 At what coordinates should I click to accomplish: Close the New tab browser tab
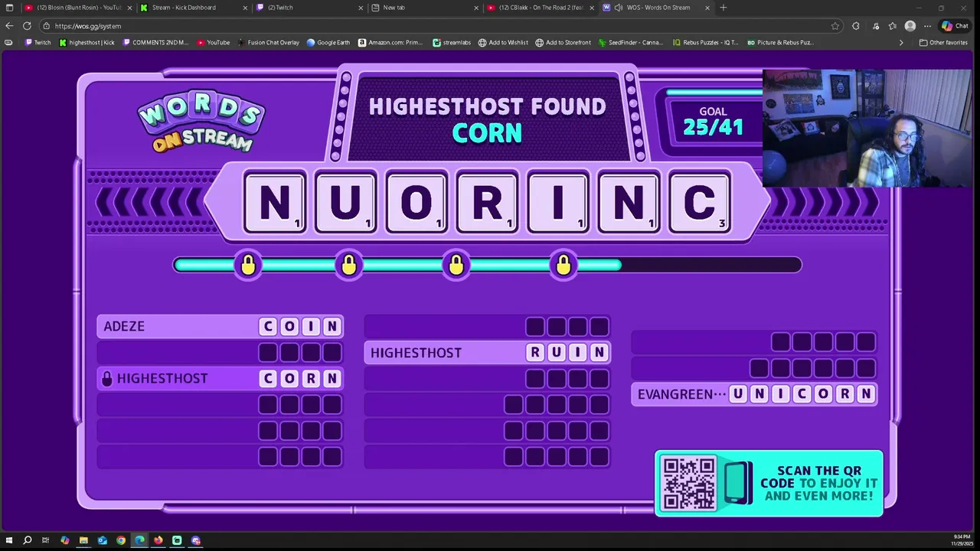click(476, 8)
